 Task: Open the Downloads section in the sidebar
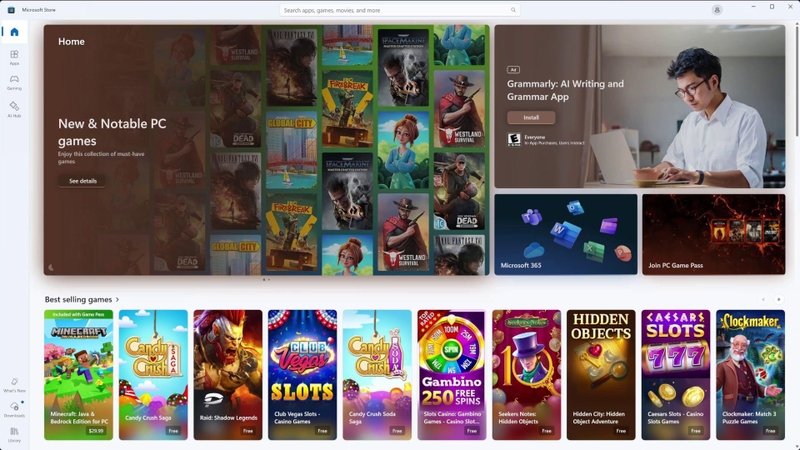pos(14,409)
